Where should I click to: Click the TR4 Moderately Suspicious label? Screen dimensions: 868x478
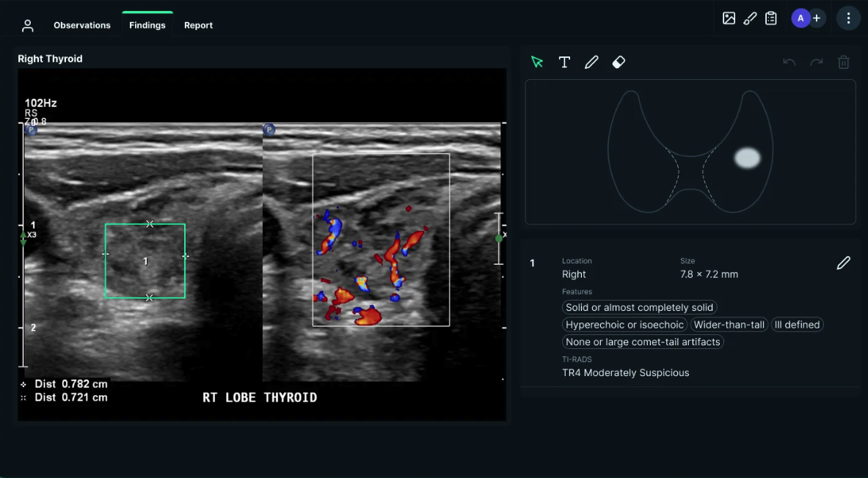click(625, 372)
